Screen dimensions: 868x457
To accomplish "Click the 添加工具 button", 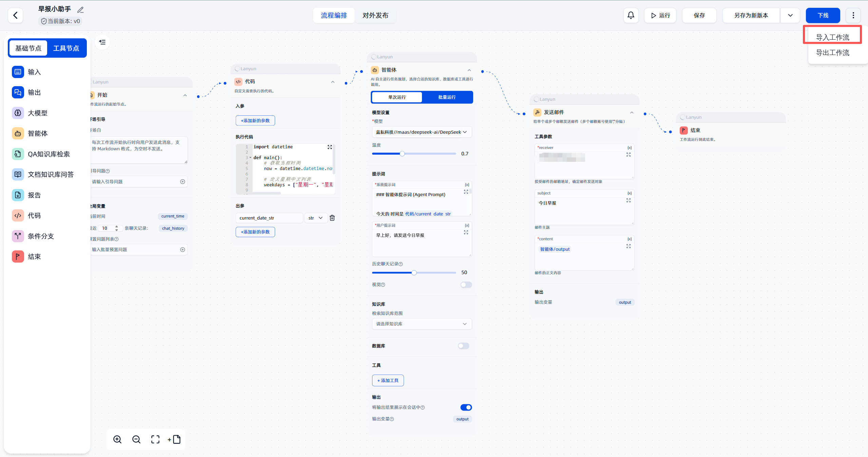I will click(x=388, y=380).
